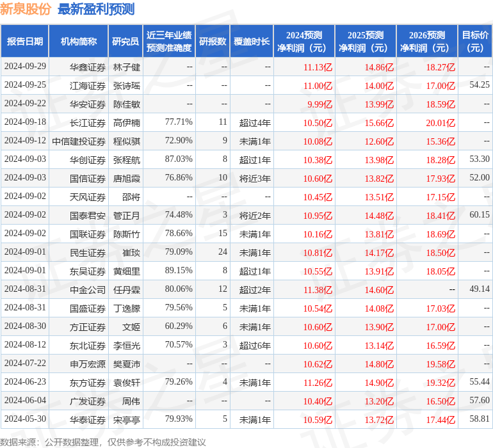
Task: Click analyst name 邵将
Action: click(x=131, y=197)
